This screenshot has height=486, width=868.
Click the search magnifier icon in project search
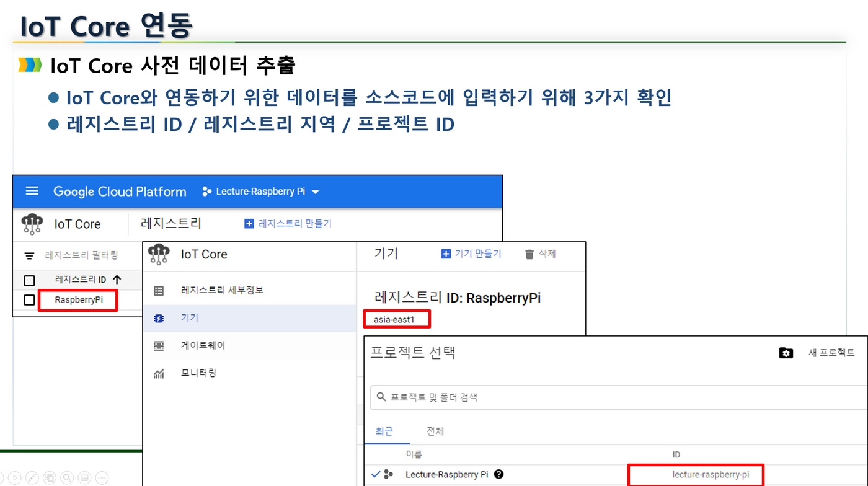click(x=381, y=397)
